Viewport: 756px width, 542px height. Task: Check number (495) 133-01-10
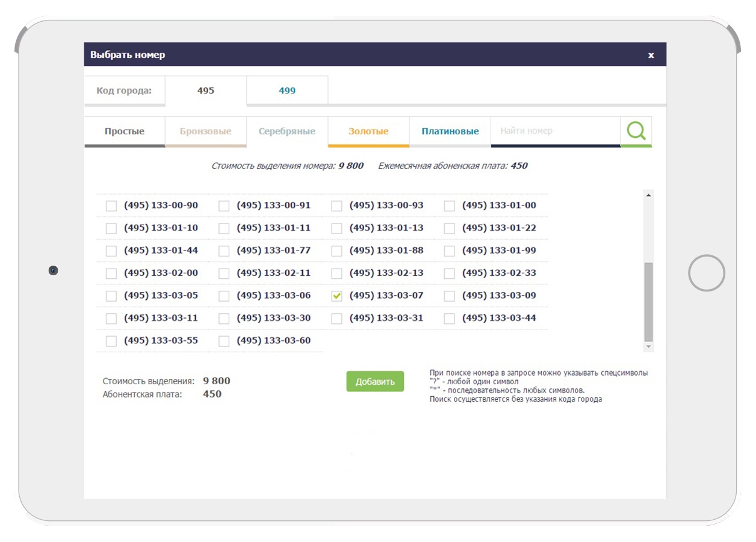111,228
